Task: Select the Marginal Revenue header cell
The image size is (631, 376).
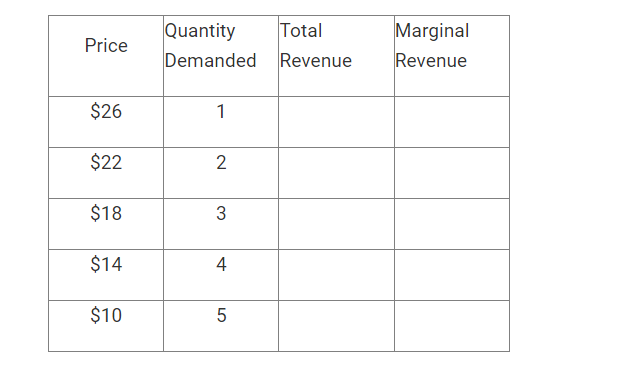Action: [x=452, y=56]
